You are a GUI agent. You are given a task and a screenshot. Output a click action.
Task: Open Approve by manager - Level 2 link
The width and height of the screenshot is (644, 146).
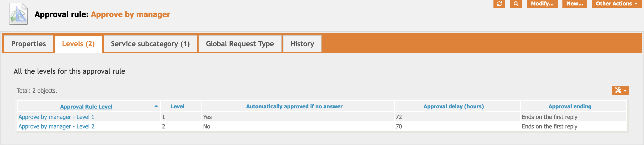coord(56,126)
